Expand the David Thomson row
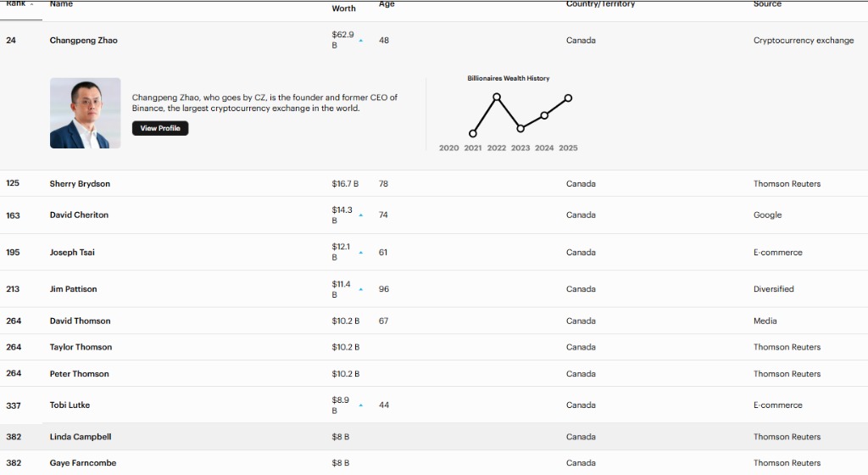 [434, 321]
